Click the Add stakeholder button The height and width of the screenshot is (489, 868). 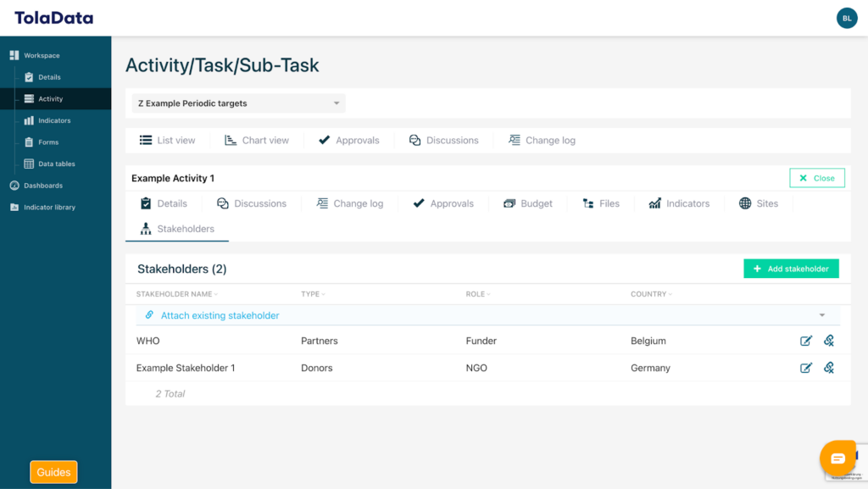pos(791,269)
